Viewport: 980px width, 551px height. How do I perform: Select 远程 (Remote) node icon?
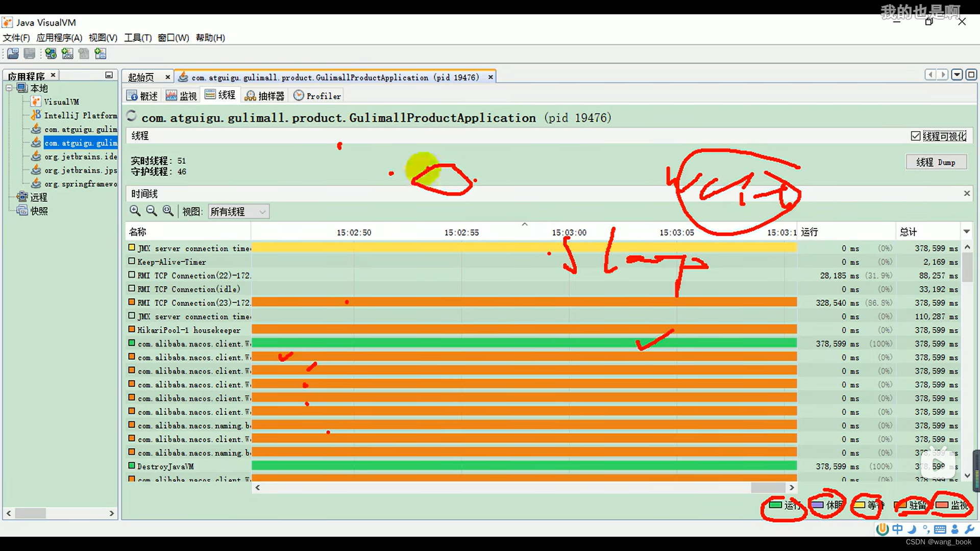22,197
